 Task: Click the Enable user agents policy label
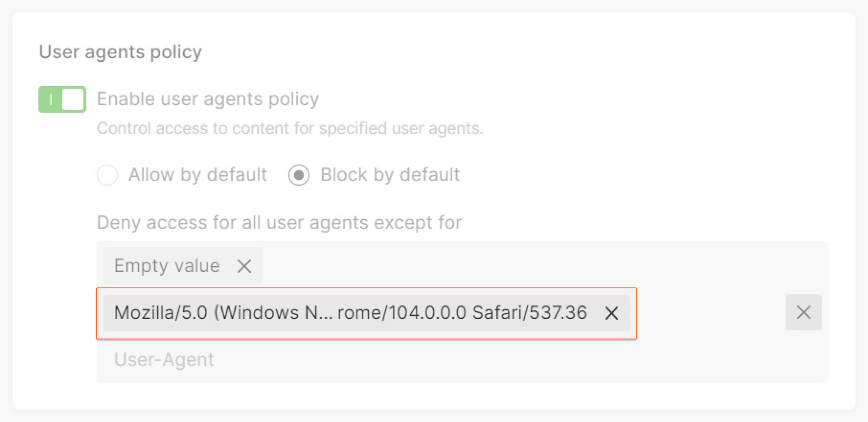click(x=208, y=99)
